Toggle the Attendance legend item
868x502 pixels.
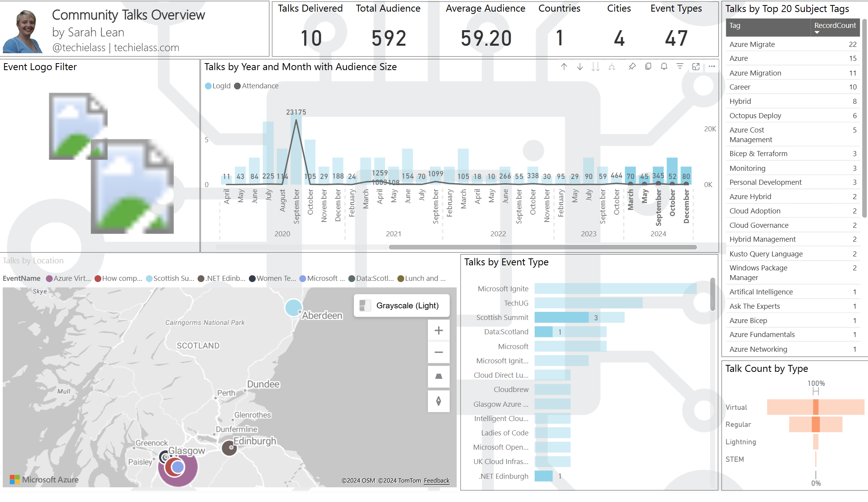pos(256,86)
